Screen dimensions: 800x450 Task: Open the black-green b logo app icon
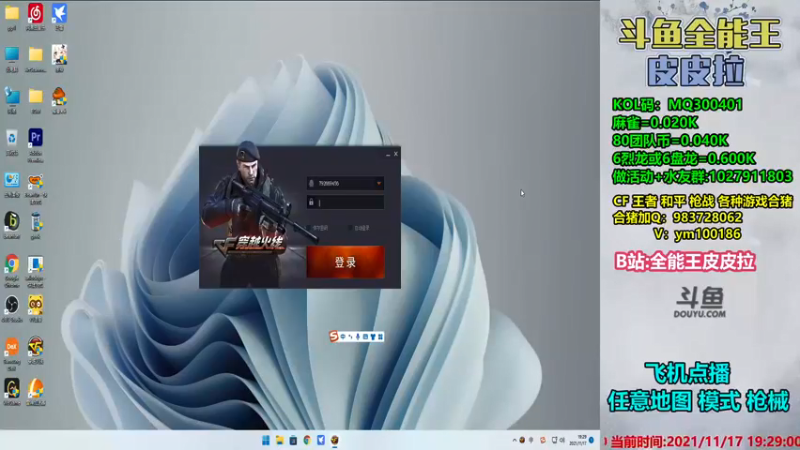pyautogui.click(x=12, y=223)
